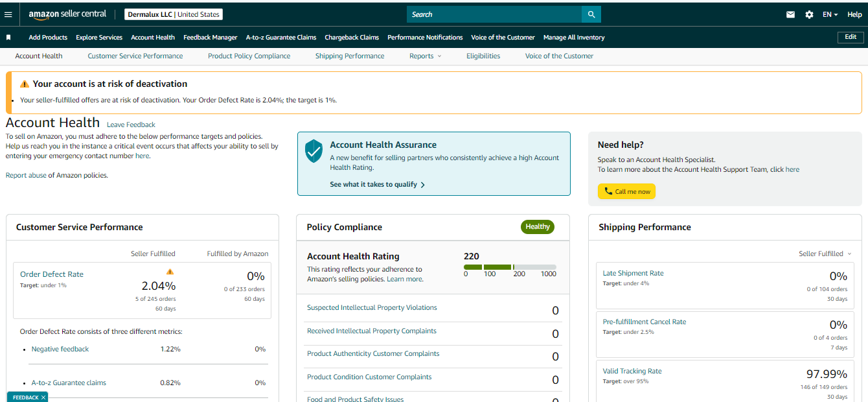Click the search magnifier button

591,14
